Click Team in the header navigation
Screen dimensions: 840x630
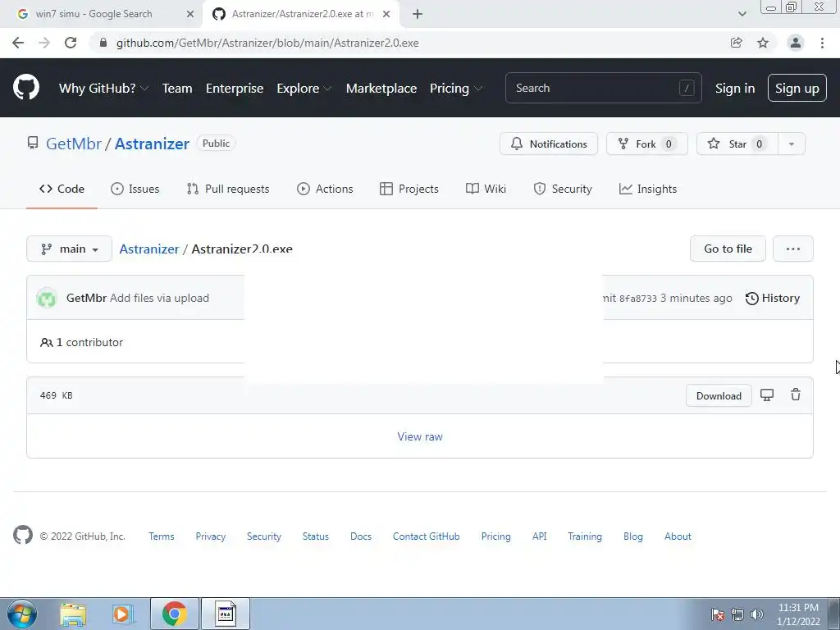point(177,89)
